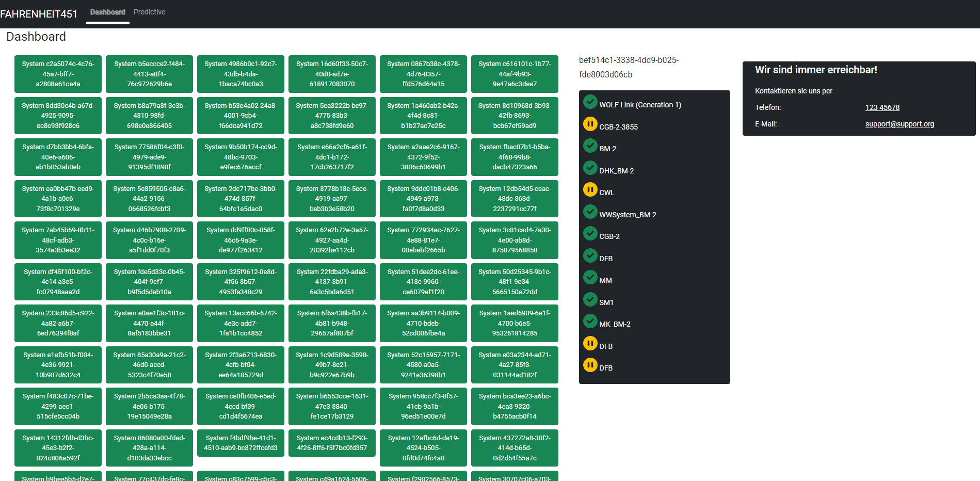The image size is (980, 481).
Task: Open the System ea0bb47b tile
Action: click(58, 199)
